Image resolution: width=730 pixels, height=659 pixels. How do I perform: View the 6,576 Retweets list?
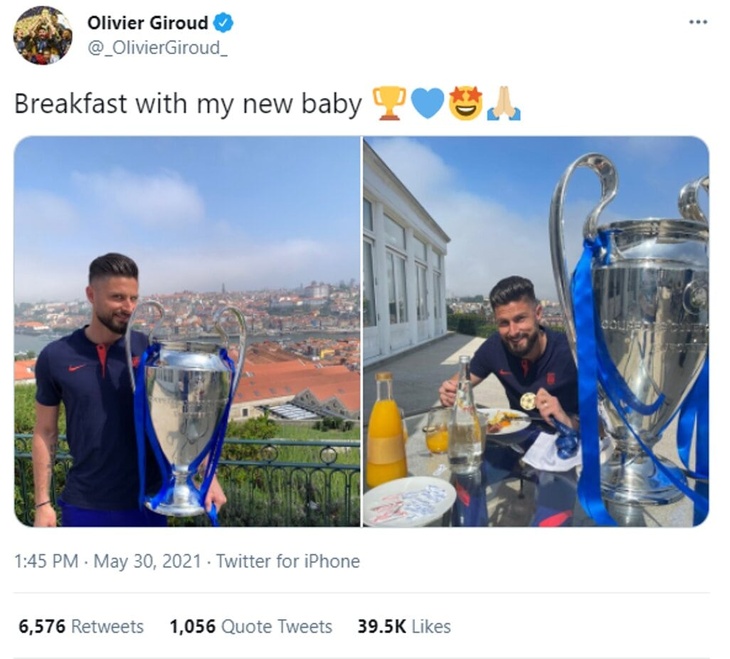pos(81,626)
